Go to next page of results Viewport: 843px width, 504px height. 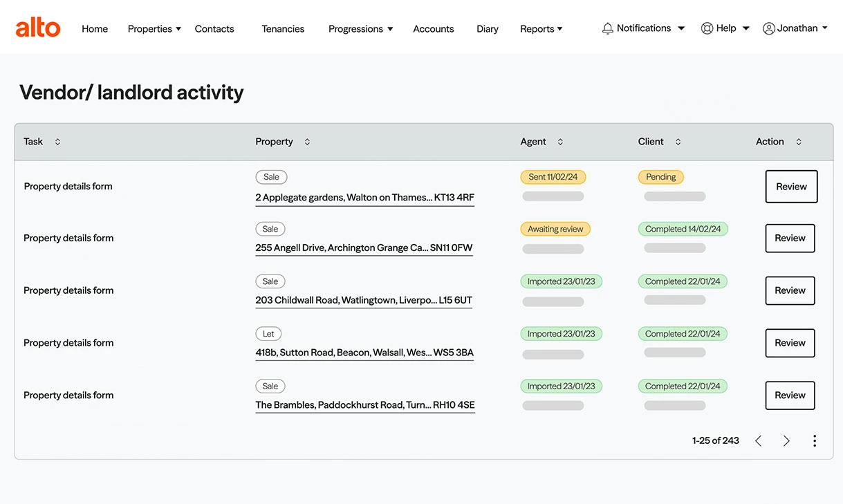786,441
